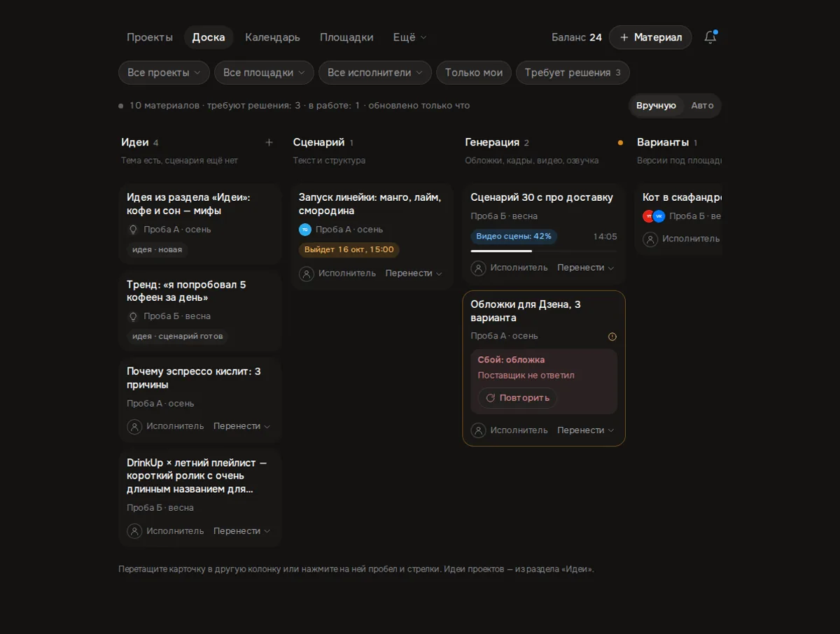Open assignee avatar on DrinkUp card
This screenshot has height=634, width=840.
pos(134,531)
